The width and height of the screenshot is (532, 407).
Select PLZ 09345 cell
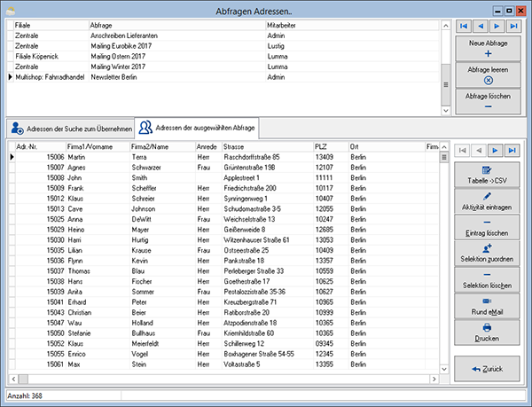(332, 343)
